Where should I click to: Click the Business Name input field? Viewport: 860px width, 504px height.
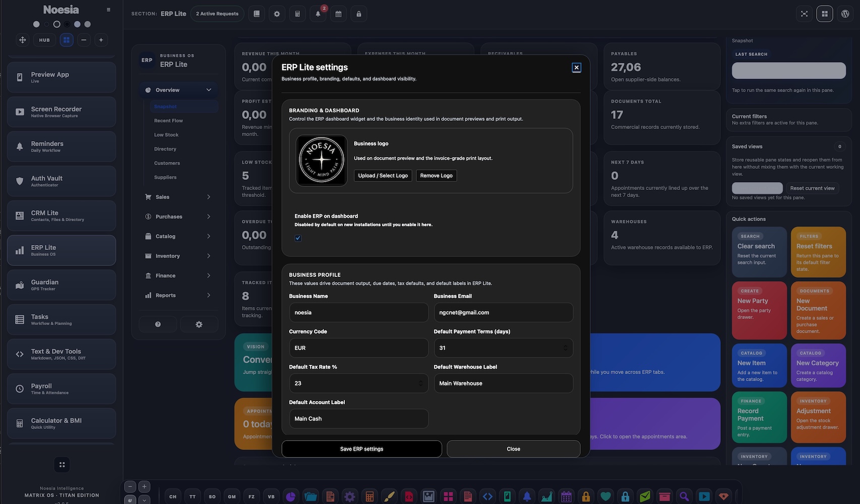(x=358, y=312)
